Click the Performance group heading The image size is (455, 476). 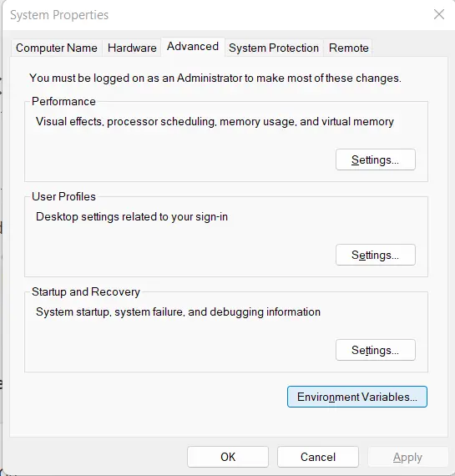click(x=63, y=101)
